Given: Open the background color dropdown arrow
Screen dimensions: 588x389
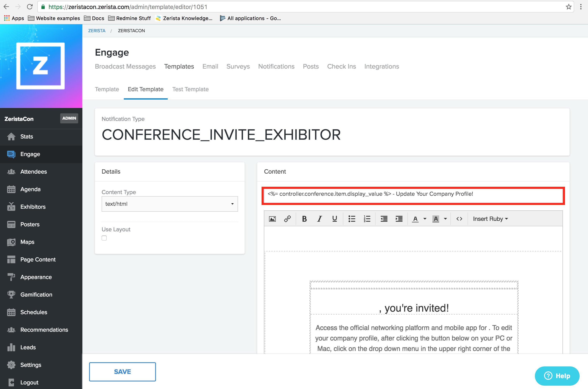Looking at the screenshot, I should tap(445, 219).
